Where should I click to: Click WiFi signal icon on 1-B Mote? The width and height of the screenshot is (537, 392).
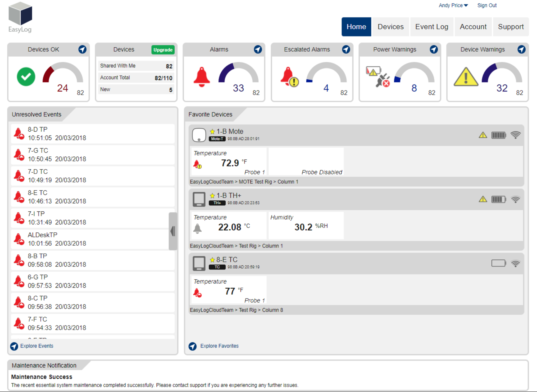click(x=516, y=135)
